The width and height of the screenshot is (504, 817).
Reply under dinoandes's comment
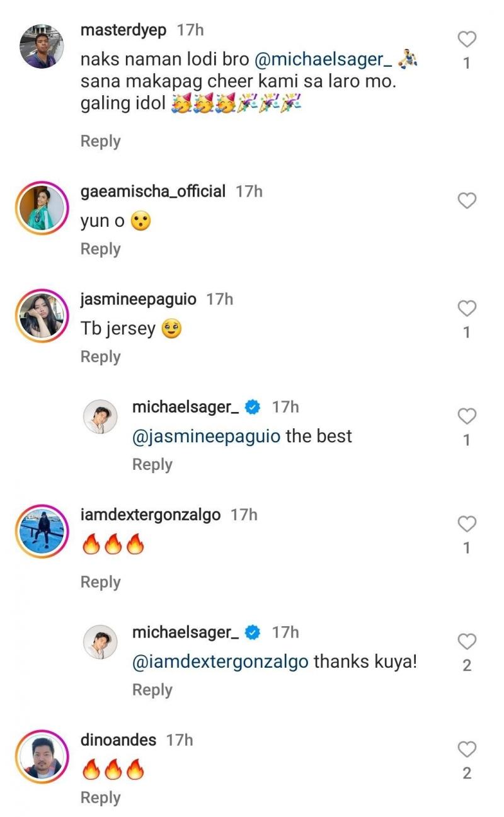[100, 797]
